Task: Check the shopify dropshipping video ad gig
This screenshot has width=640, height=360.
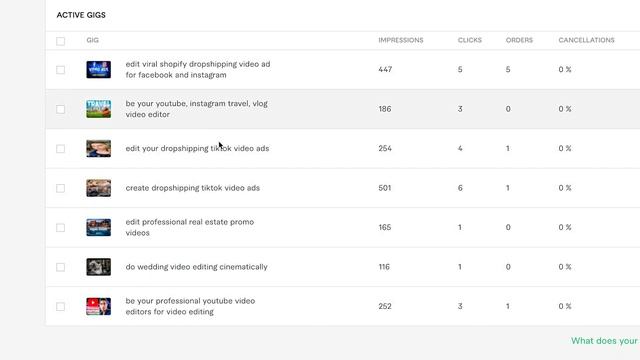Action: coord(60,70)
